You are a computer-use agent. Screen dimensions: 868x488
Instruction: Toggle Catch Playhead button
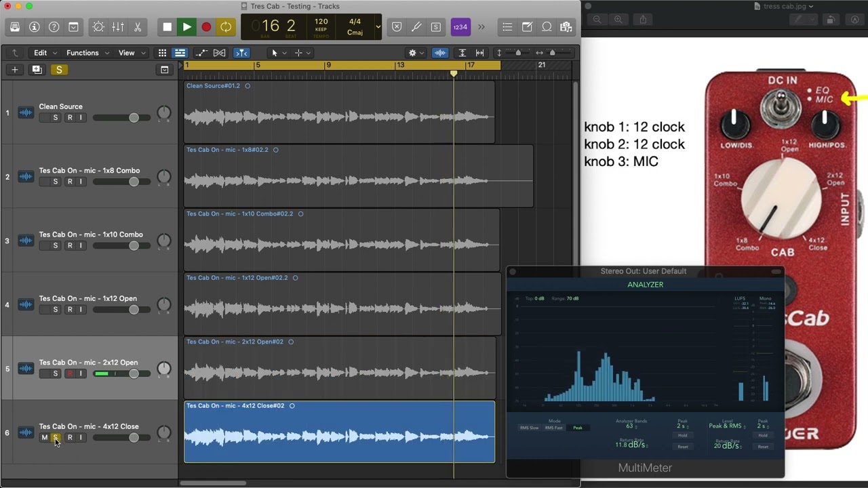[x=241, y=53]
